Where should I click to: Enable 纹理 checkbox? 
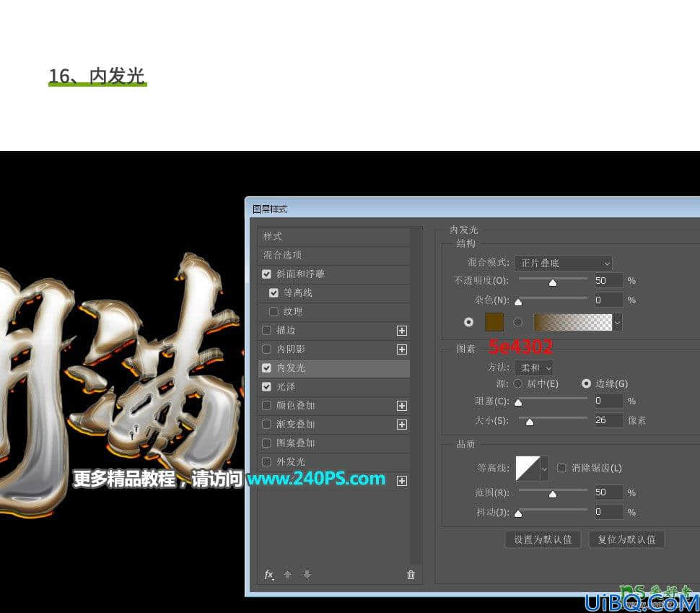(274, 311)
